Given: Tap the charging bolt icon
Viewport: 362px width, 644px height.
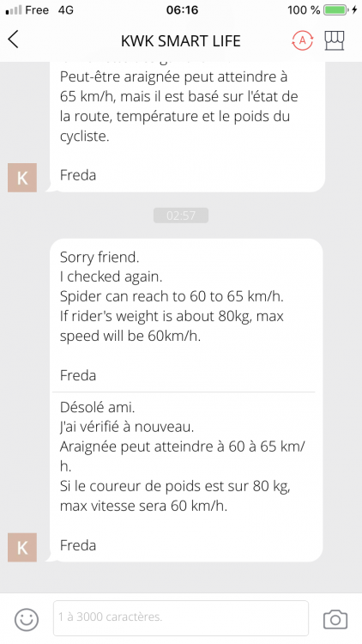Looking at the screenshot, I should (x=354, y=9).
